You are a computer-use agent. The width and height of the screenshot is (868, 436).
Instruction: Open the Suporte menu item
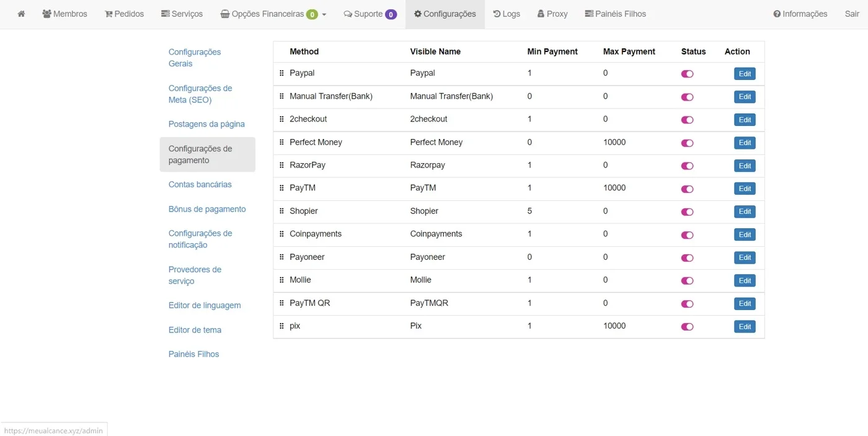370,14
